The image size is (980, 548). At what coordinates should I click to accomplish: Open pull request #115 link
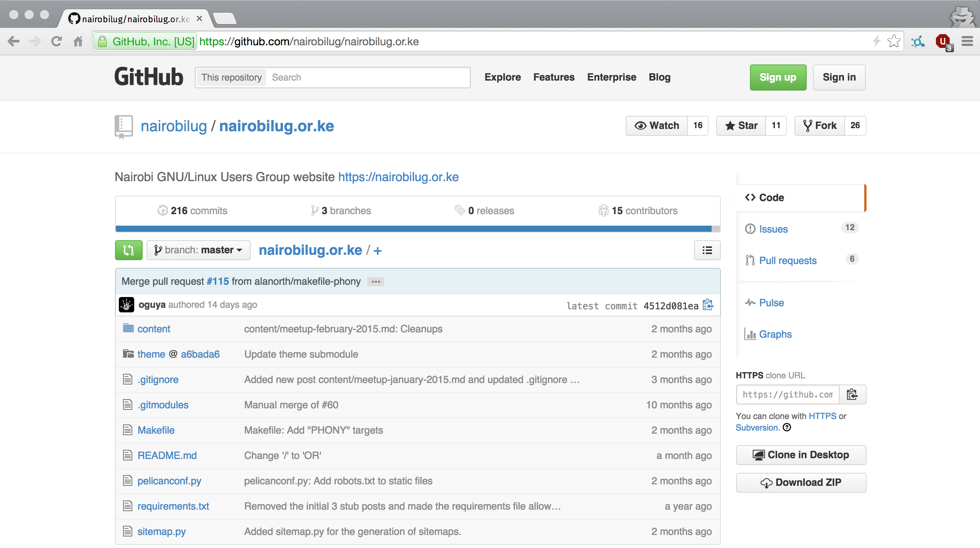click(217, 281)
